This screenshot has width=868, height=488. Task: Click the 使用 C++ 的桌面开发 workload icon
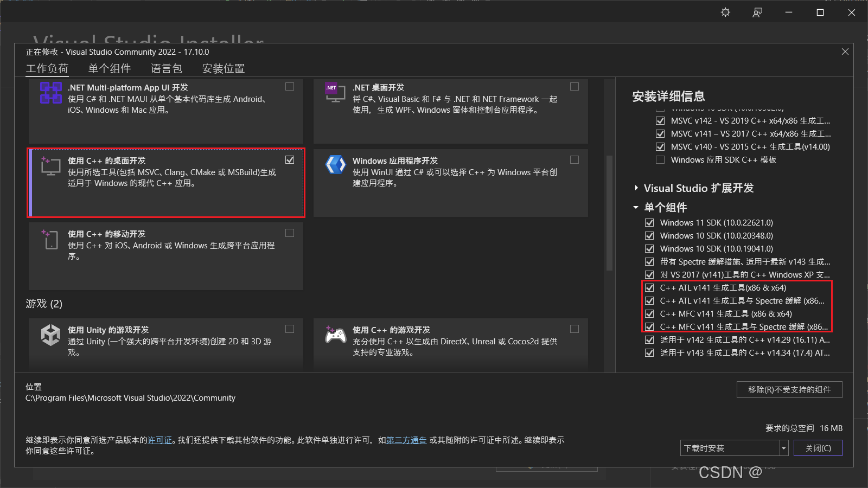click(50, 166)
